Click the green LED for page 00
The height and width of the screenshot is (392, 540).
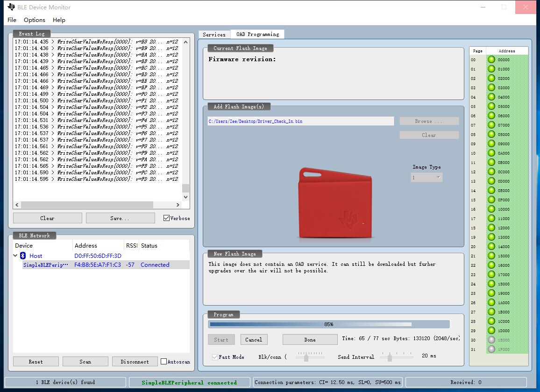491,60
